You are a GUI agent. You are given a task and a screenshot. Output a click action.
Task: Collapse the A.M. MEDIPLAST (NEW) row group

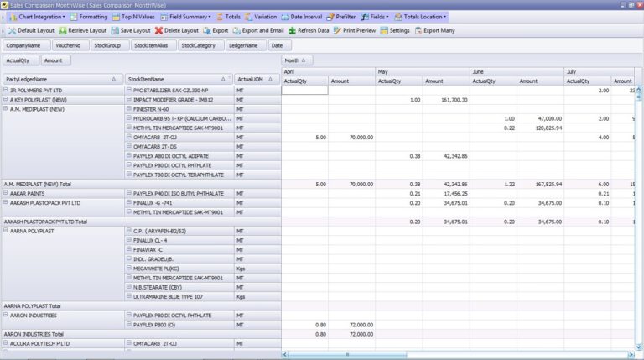6,109
